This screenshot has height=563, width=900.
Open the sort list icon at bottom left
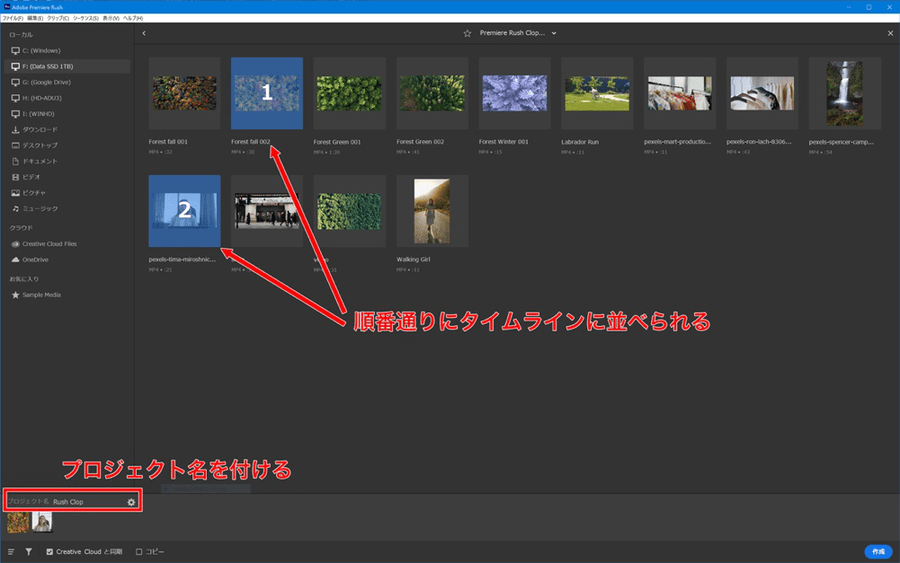point(11,551)
